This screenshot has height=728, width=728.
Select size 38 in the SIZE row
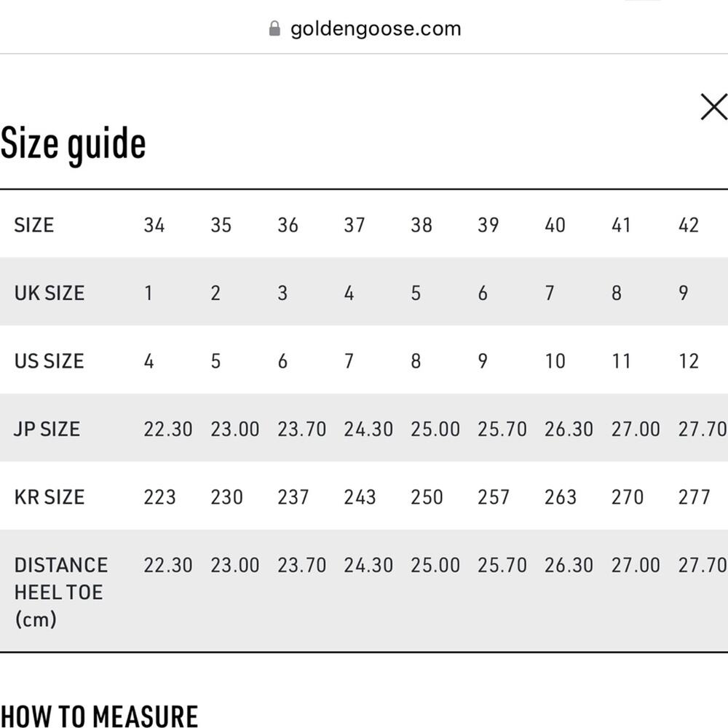(x=421, y=225)
